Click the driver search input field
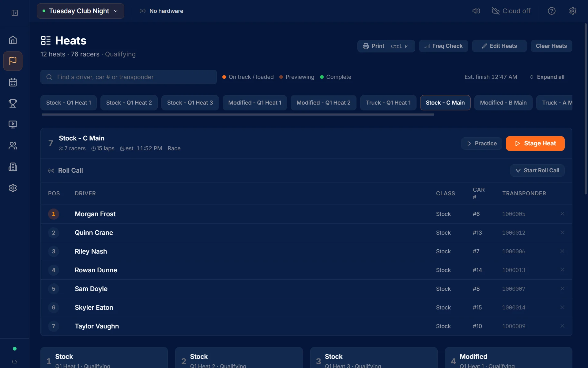The width and height of the screenshot is (588, 368). (x=129, y=77)
